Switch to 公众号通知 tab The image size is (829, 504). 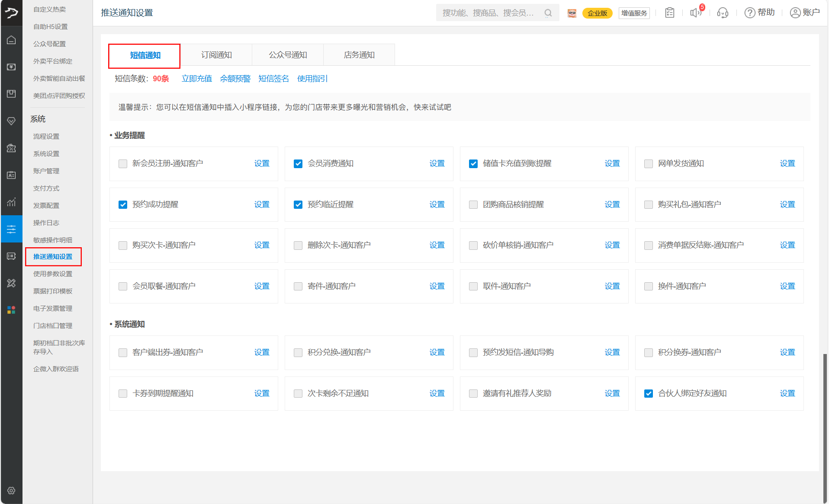288,55
